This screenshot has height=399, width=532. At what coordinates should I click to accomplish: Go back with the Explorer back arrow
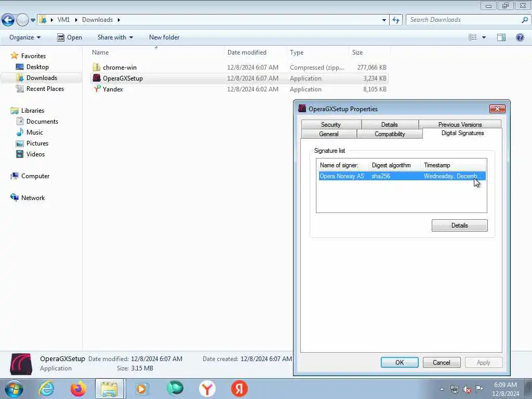point(8,20)
